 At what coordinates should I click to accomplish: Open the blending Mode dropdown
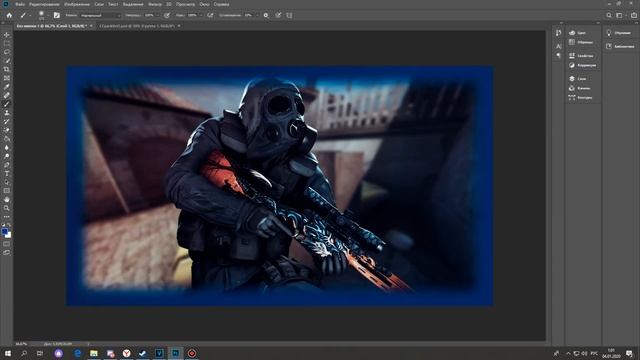(100, 16)
